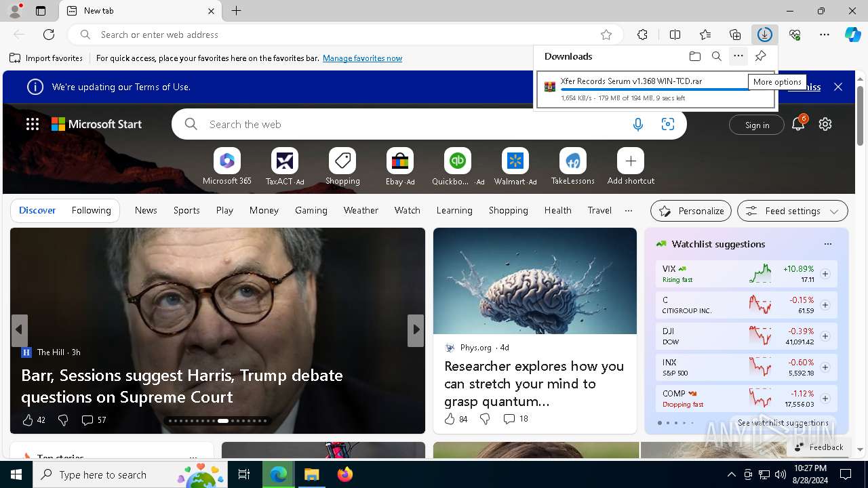Open See watchlist suggestions link
The width and height of the screenshot is (868, 488).
point(783,423)
